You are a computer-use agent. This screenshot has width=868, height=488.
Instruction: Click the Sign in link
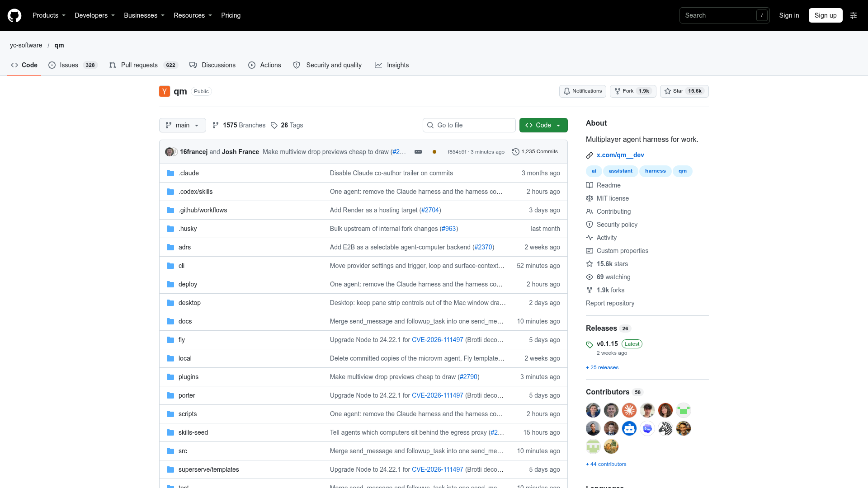pyautogui.click(x=789, y=15)
